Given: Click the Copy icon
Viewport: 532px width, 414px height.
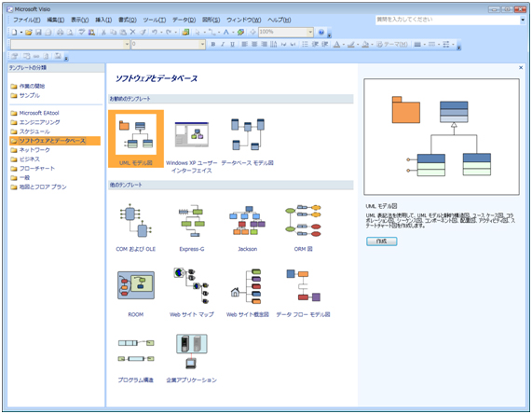Looking at the screenshot, I should coord(114,33).
